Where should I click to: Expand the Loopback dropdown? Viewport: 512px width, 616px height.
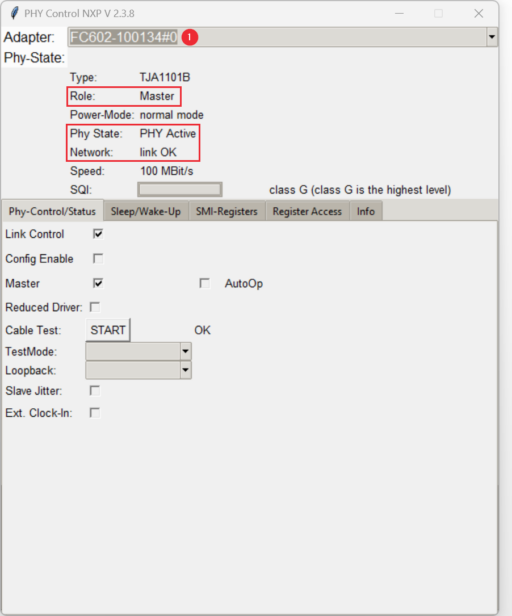coord(185,370)
